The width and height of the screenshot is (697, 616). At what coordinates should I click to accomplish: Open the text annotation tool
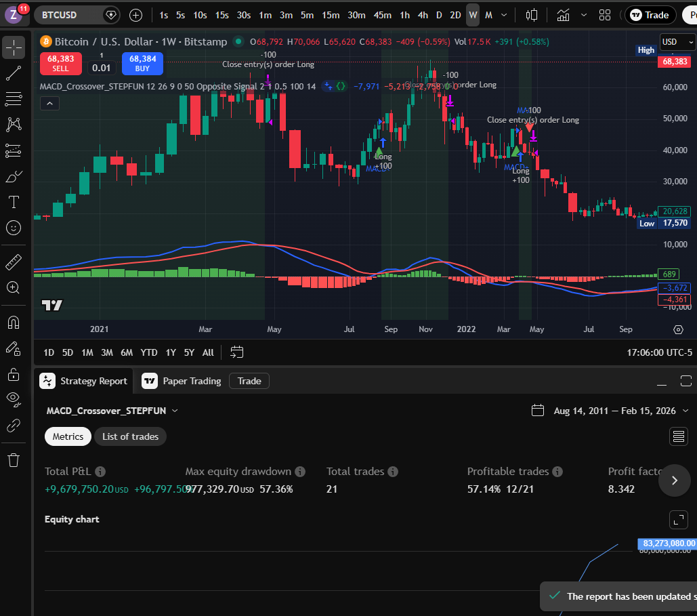[14, 202]
